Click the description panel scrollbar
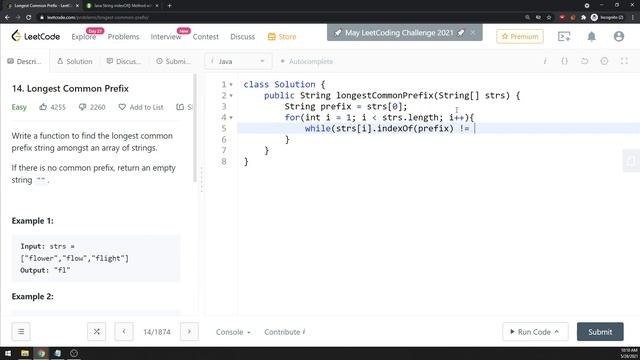The width and height of the screenshot is (640, 360). pyautogui.click(x=195, y=128)
